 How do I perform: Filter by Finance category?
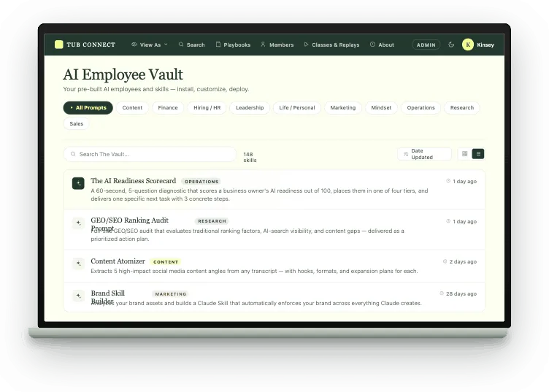(168, 108)
